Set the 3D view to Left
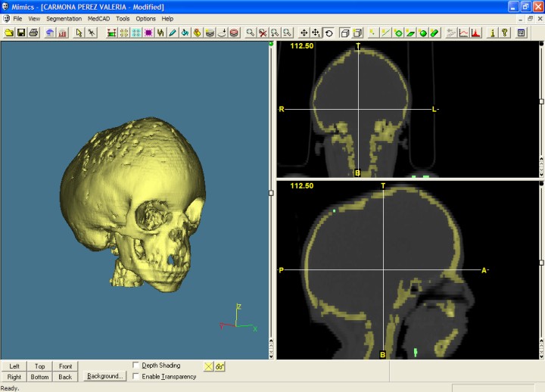This screenshot has height=392, width=545. coord(14,366)
